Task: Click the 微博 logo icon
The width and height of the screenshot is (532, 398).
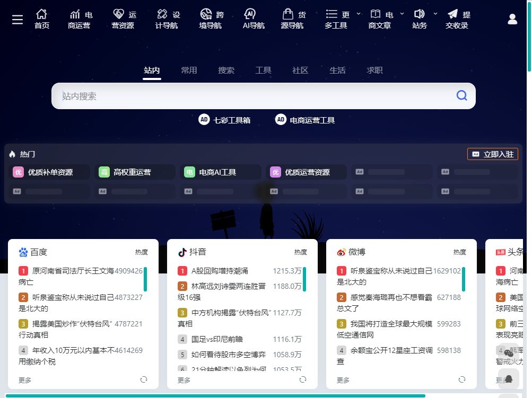Action: 342,252
